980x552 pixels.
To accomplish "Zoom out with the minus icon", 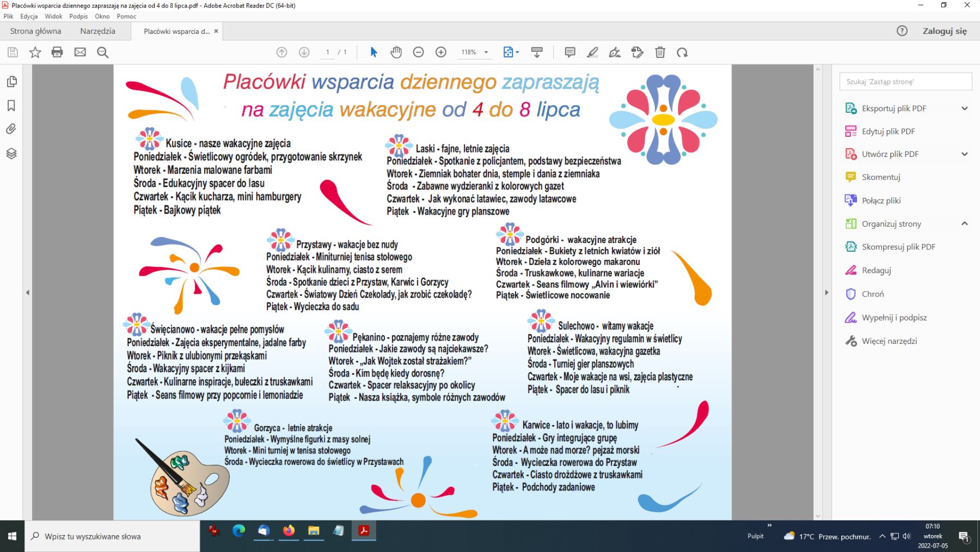I will [x=418, y=52].
